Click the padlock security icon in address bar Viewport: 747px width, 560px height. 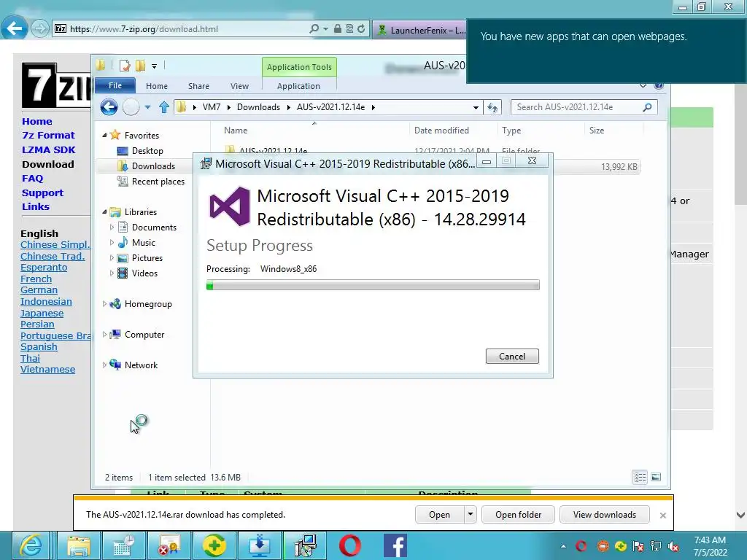pos(338,29)
